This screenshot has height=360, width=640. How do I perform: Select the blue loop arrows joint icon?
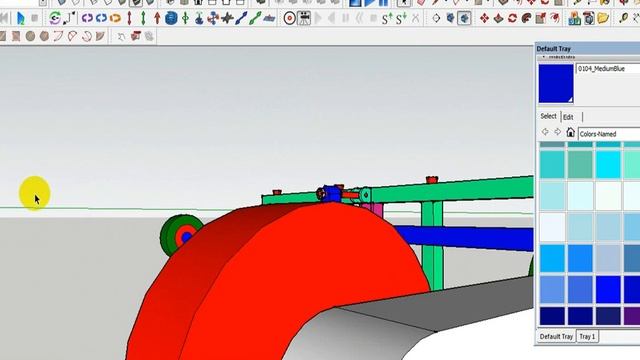pyautogui.click(x=101, y=18)
